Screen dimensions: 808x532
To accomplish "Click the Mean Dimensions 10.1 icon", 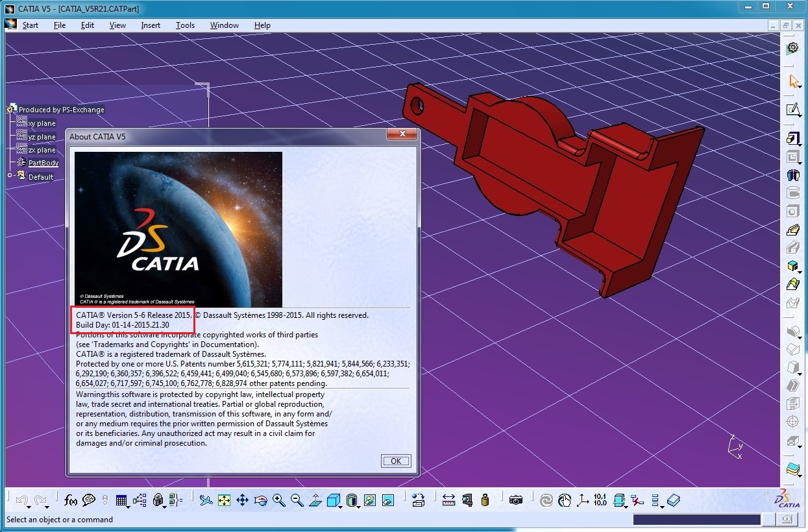I will click(600, 500).
